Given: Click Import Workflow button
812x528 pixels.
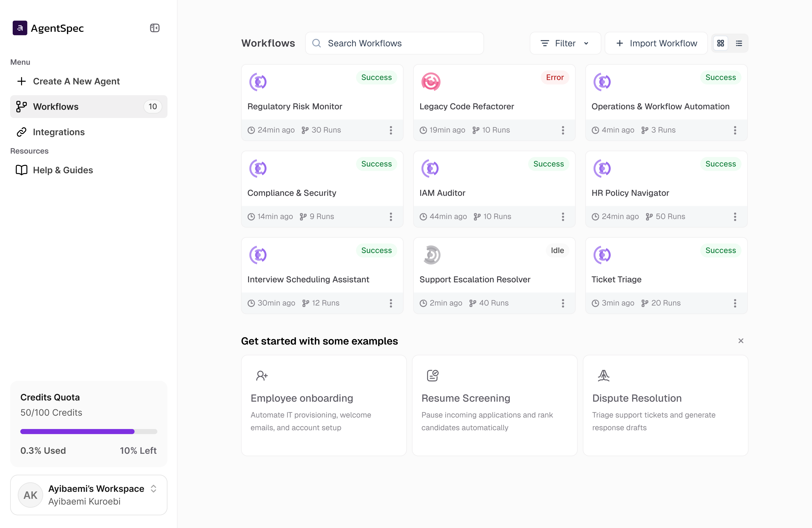Looking at the screenshot, I should coord(656,43).
